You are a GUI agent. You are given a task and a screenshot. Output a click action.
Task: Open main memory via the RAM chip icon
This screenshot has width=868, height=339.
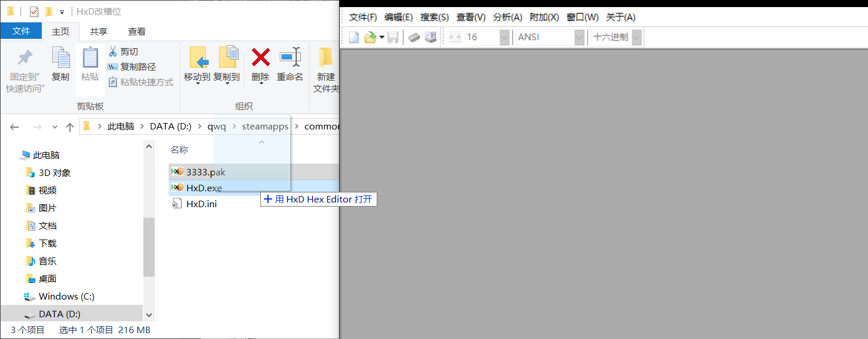(415, 37)
